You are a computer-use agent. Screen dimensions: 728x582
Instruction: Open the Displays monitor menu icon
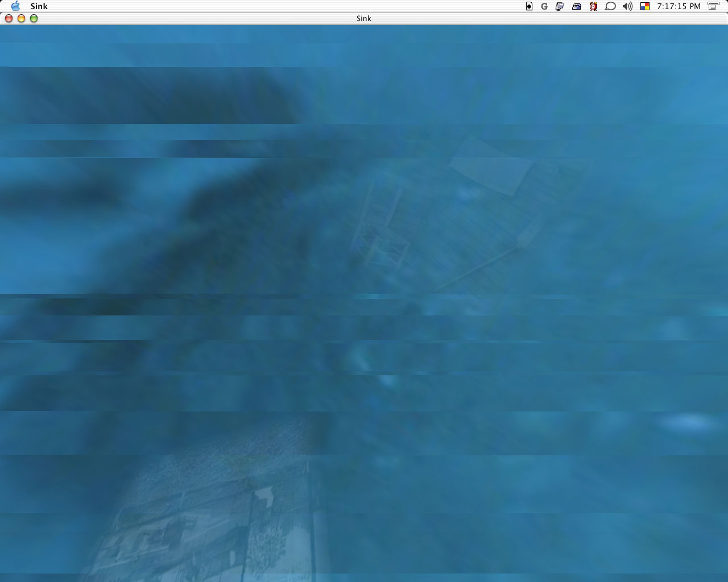click(560, 6)
